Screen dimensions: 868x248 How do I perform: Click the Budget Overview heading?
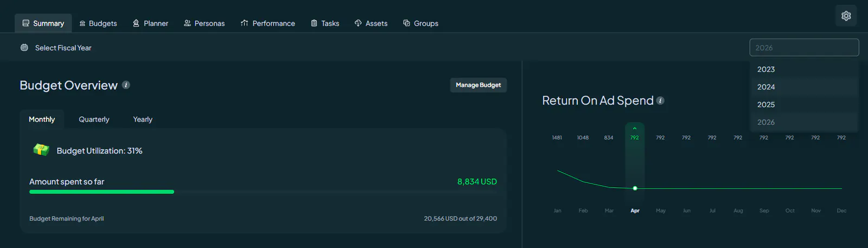pyautogui.click(x=68, y=85)
